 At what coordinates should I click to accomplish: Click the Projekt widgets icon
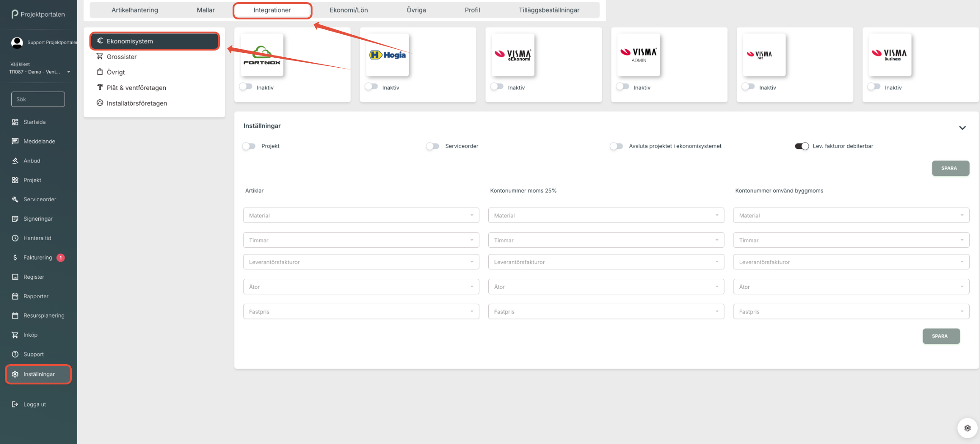click(15, 180)
